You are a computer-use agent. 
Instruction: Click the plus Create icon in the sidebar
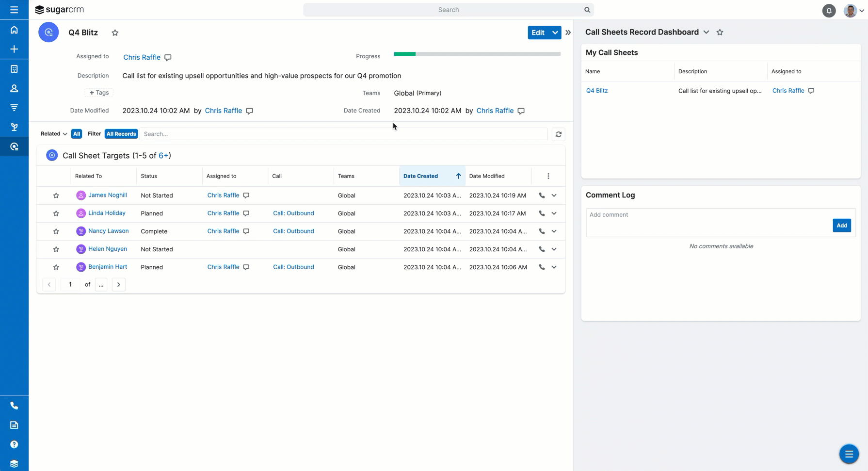click(x=14, y=49)
